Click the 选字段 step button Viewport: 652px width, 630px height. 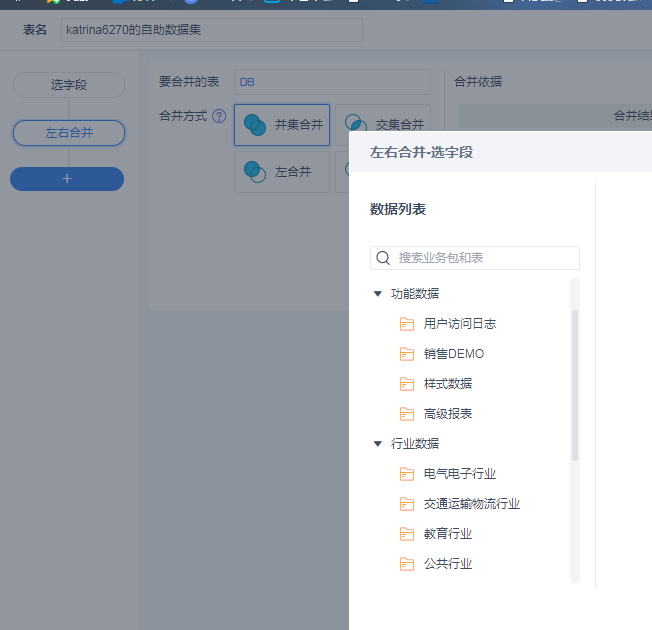[x=69, y=85]
